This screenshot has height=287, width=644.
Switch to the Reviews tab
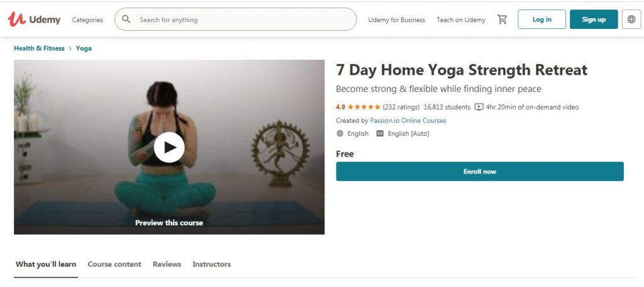167,264
